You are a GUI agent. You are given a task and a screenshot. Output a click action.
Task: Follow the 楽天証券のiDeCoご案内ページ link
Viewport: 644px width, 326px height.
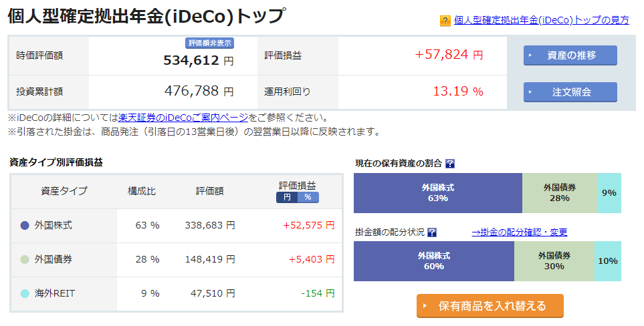pyautogui.click(x=183, y=118)
